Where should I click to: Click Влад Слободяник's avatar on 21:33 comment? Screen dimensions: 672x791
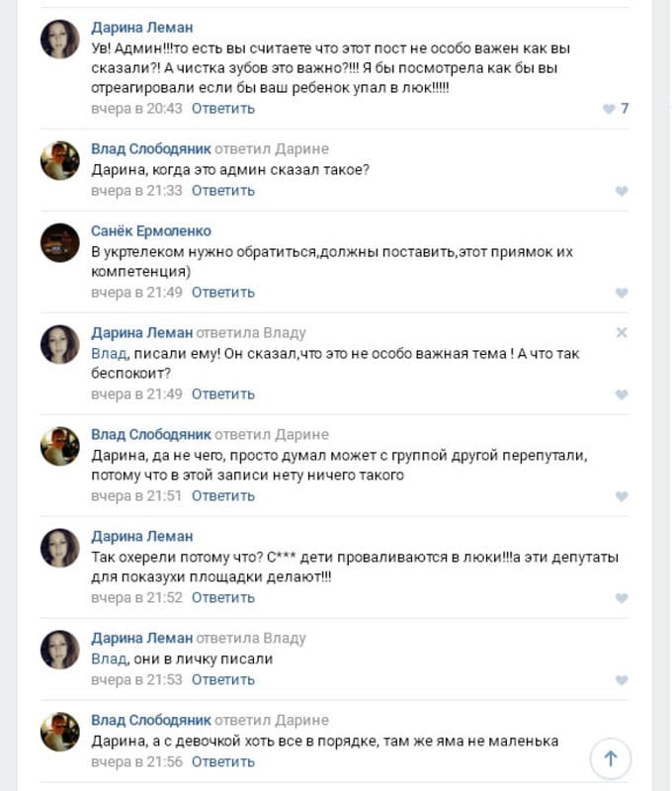(x=59, y=160)
